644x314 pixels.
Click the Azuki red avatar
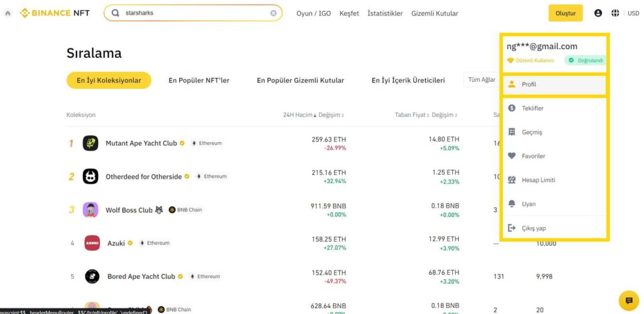(x=92, y=243)
